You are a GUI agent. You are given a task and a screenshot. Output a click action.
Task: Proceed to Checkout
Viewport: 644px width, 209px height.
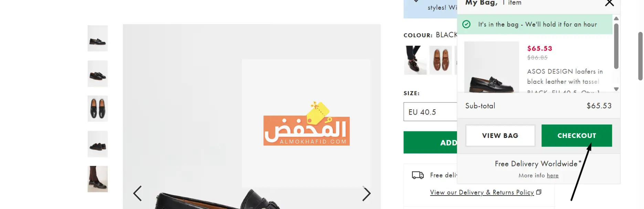point(577,136)
